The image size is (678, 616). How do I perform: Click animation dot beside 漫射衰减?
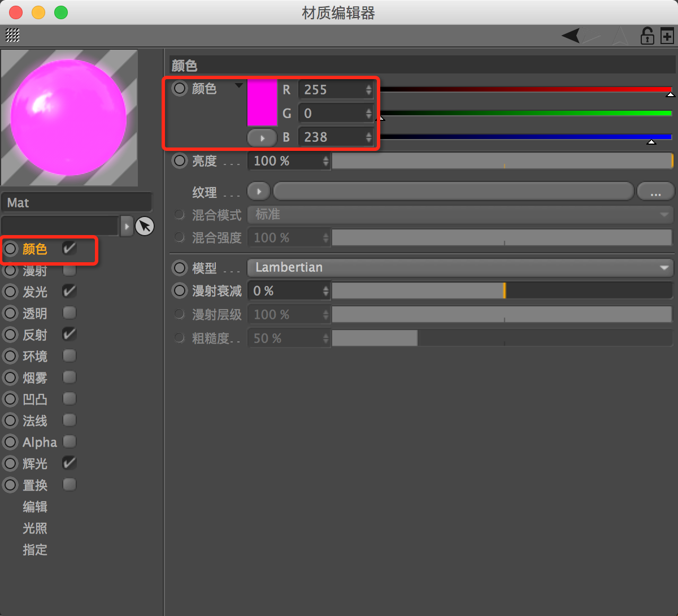pyautogui.click(x=179, y=291)
